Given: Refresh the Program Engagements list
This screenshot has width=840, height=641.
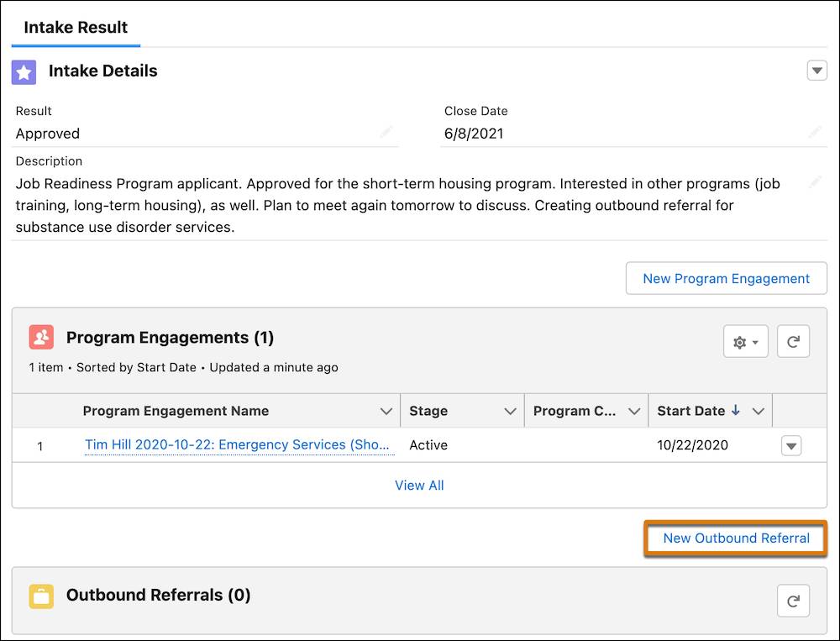Looking at the screenshot, I should [x=793, y=342].
